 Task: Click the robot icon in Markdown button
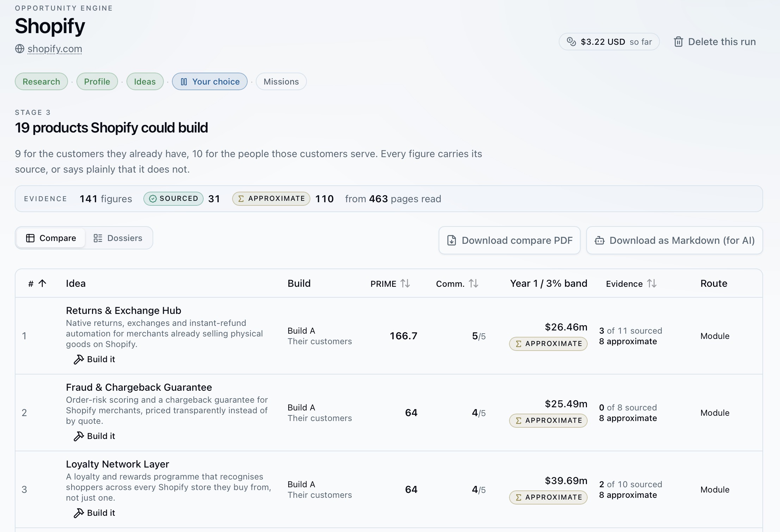click(x=599, y=240)
